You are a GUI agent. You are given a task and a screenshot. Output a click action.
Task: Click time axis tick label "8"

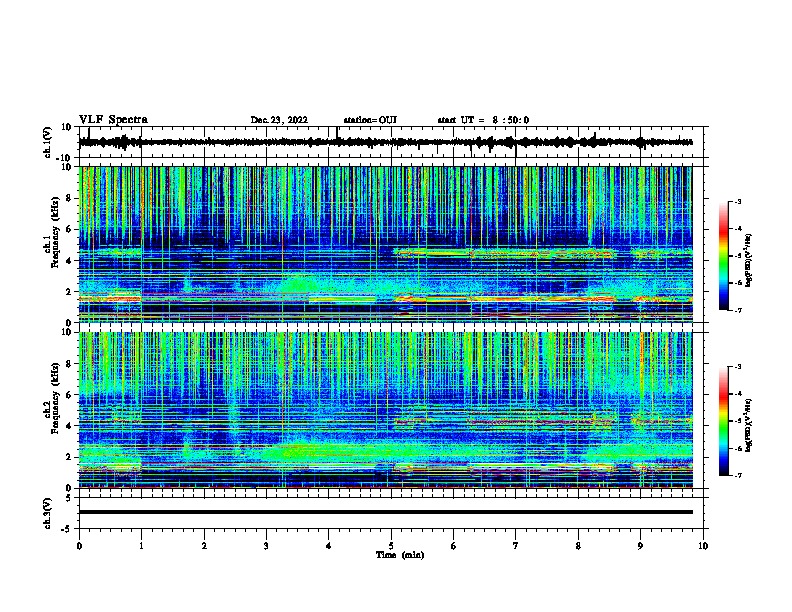tap(578, 546)
